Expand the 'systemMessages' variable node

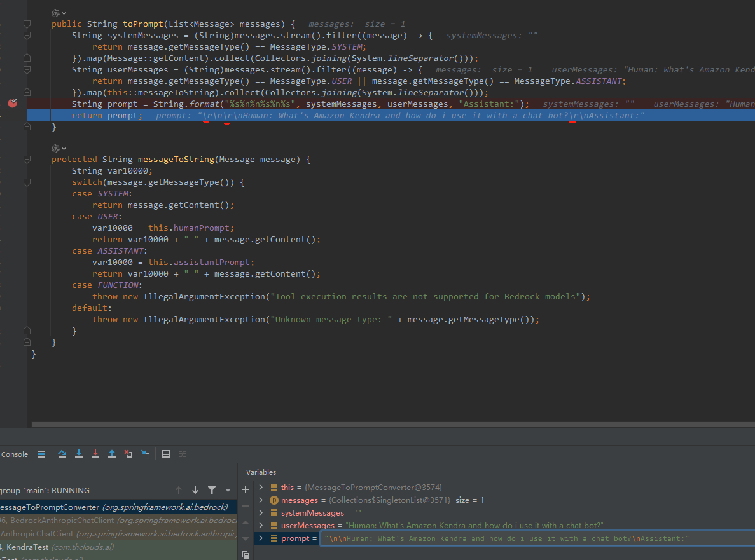(x=261, y=513)
